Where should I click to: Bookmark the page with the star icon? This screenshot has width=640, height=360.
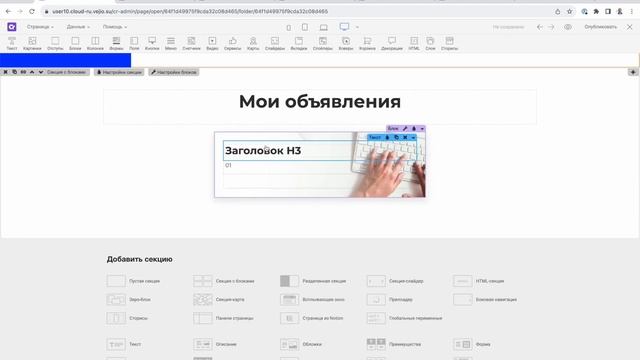[569, 11]
